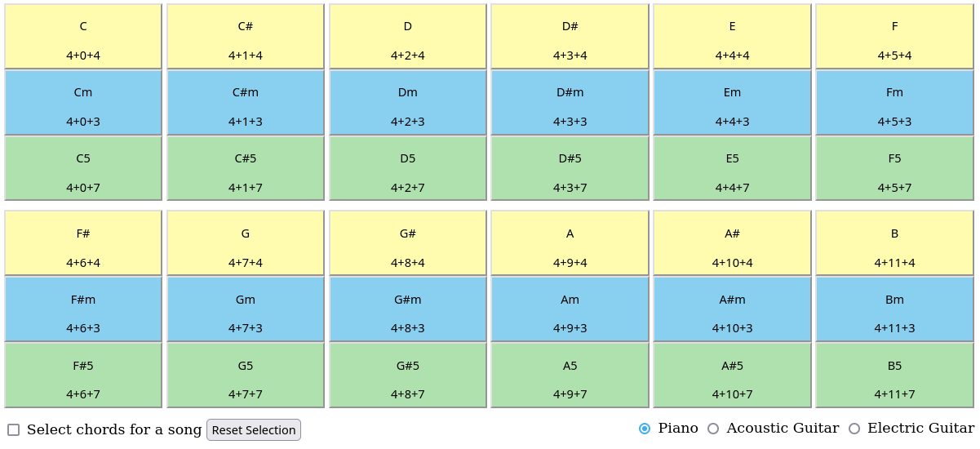Click the Em chord pad

(732, 104)
